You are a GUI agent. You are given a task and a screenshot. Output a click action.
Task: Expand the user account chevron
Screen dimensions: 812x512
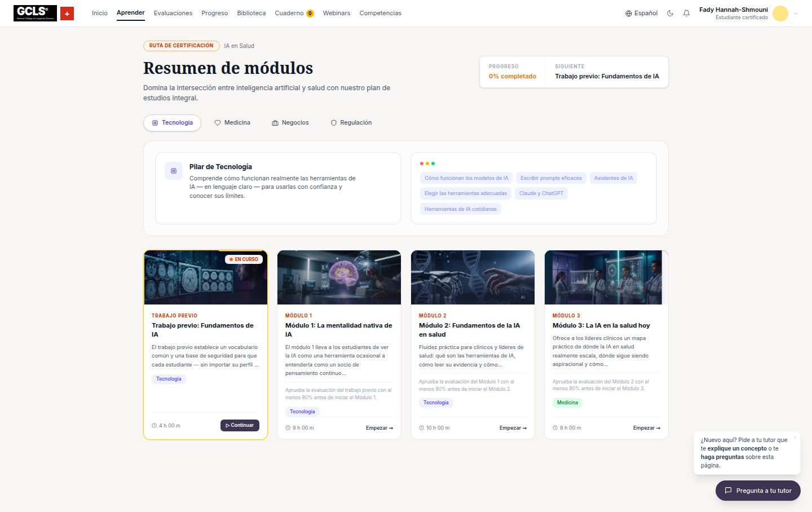pyautogui.click(x=796, y=14)
